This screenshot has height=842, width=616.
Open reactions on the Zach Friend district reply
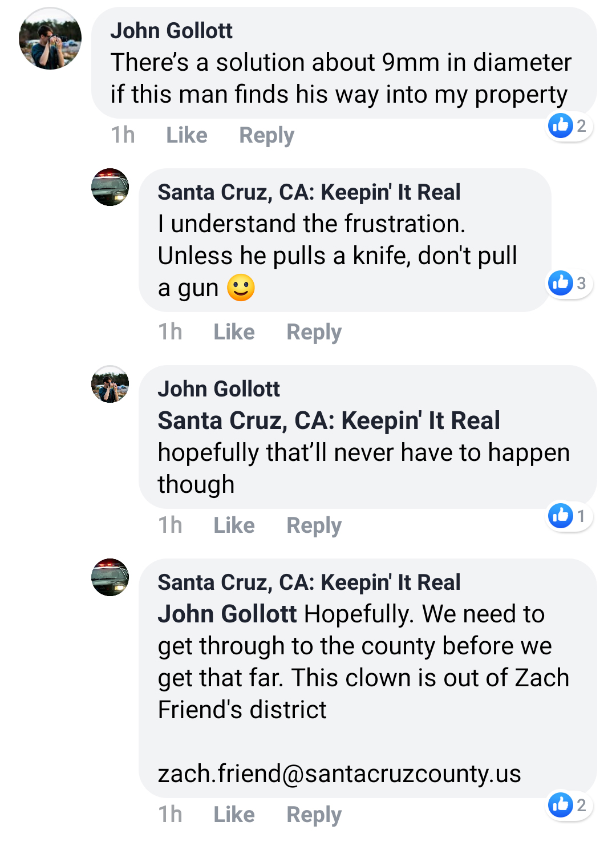click(569, 805)
